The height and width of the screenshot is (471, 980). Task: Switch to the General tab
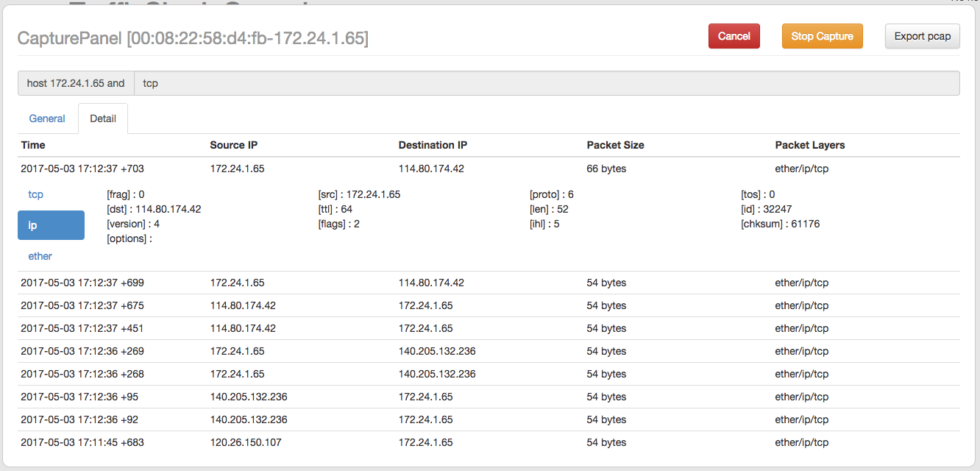pos(47,118)
